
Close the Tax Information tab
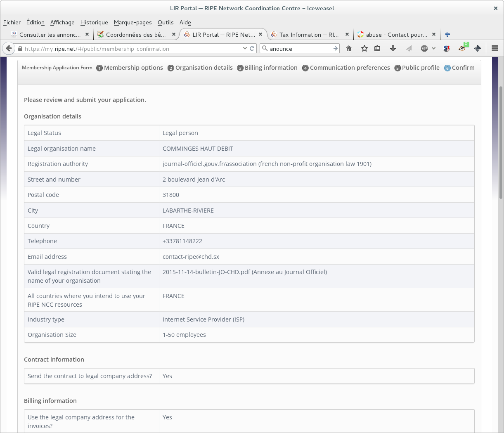coord(347,35)
